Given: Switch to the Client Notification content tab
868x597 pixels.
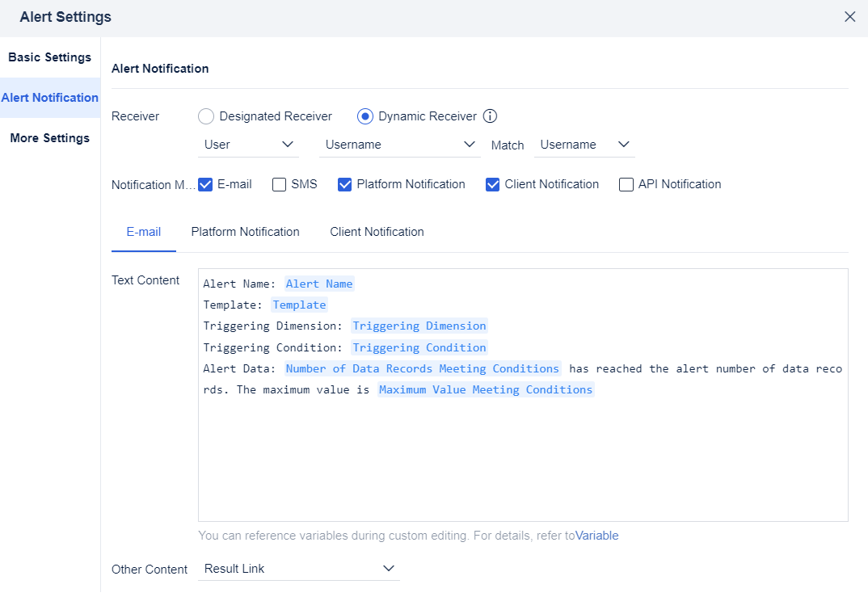Looking at the screenshot, I should [x=377, y=232].
